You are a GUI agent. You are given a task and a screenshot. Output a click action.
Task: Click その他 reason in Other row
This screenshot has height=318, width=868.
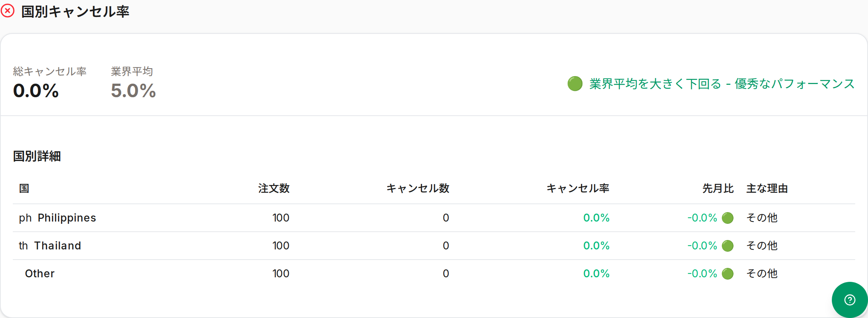point(762,274)
